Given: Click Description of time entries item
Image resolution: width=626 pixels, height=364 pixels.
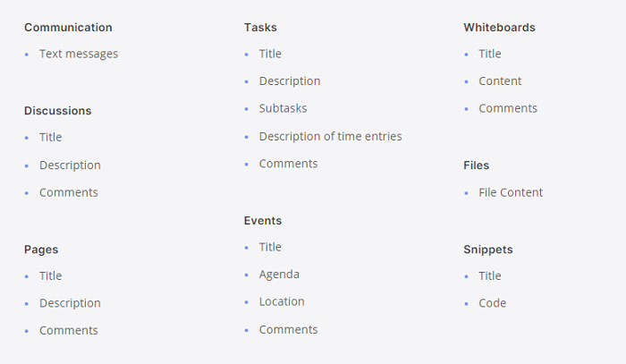Looking at the screenshot, I should pos(331,137).
